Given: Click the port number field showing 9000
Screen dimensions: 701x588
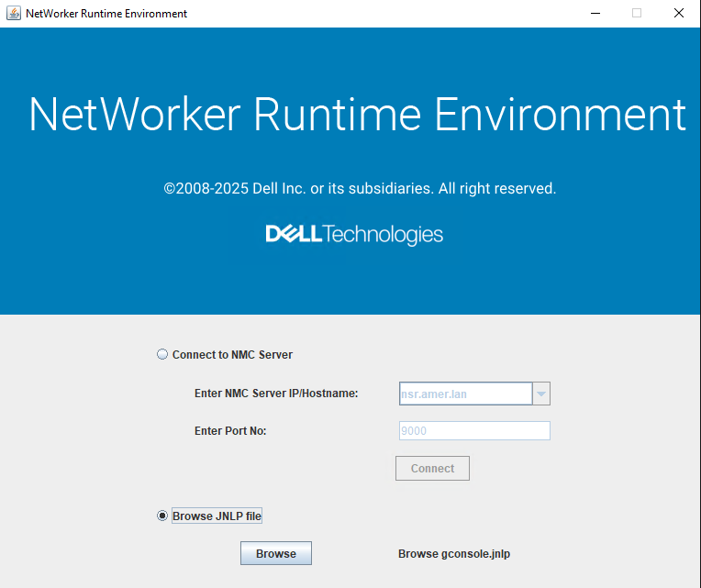Looking at the screenshot, I should tap(474, 431).
